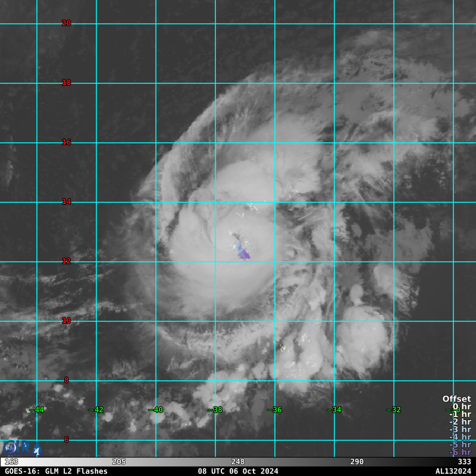
Task: Click the 163 color bar value
Action: 11,462
